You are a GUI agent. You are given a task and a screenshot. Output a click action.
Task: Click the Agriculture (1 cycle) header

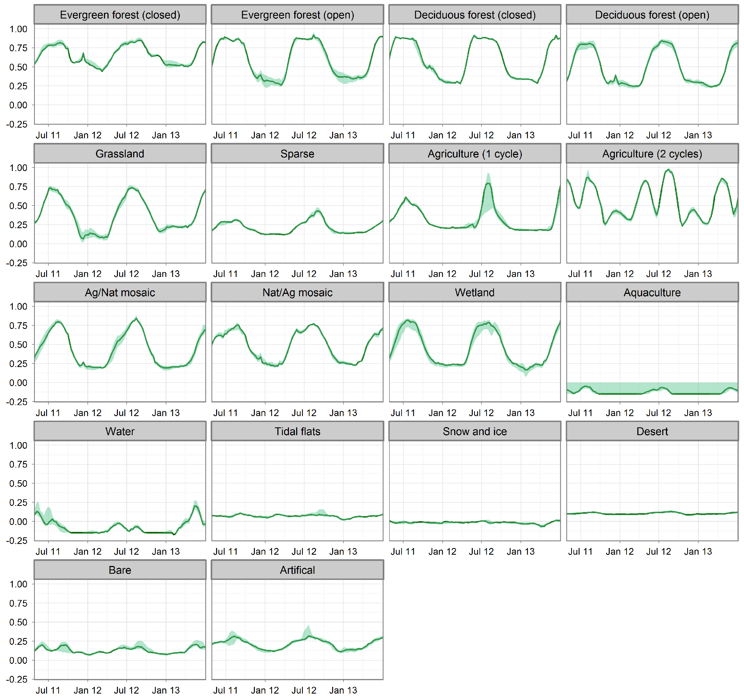pyautogui.click(x=475, y=154)
